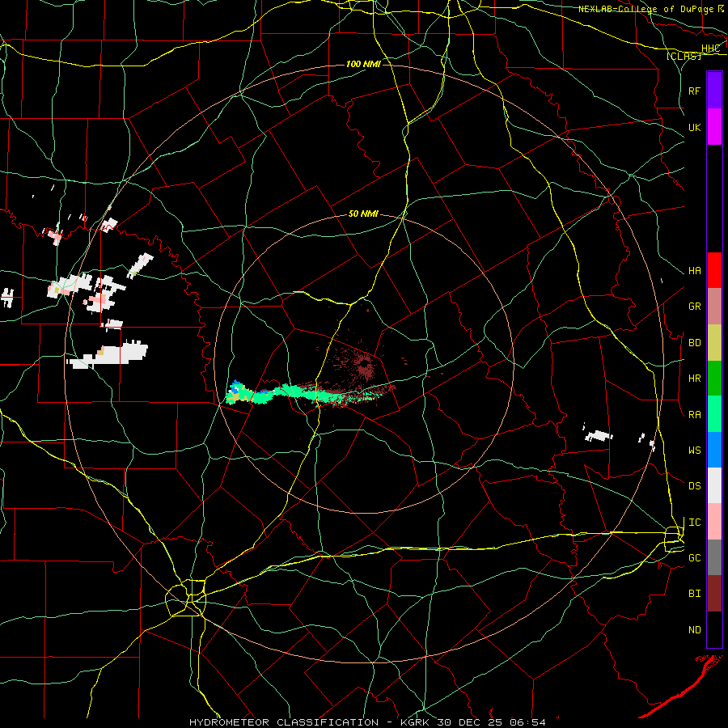The height and width of the screenshot is (728, 728).
Task: Click the RF purple legend swatch
Action: 714,91
